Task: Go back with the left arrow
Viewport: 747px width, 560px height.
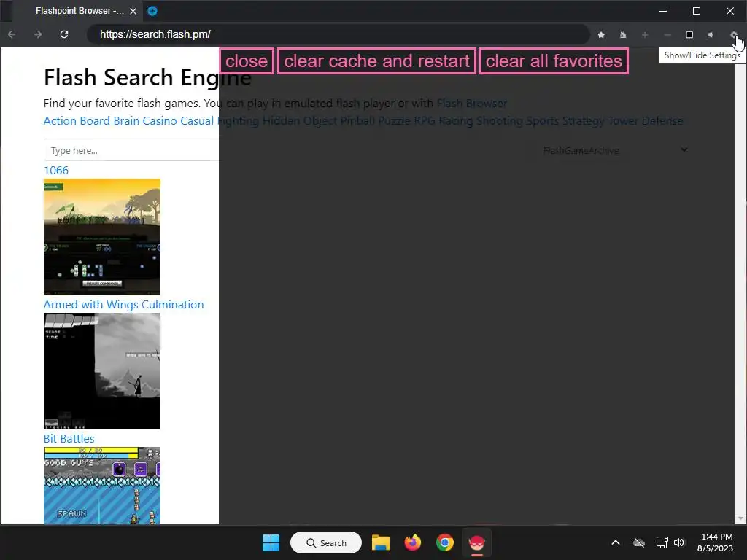Action: coord(12,34)
